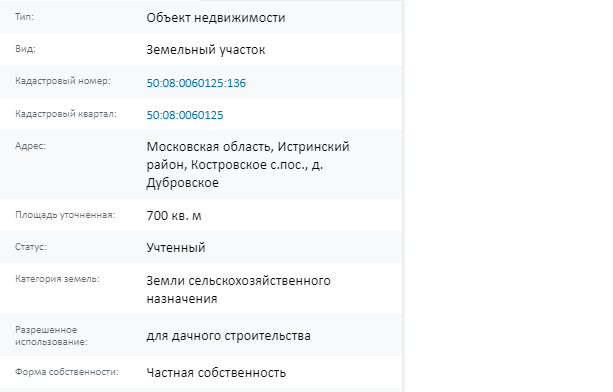Screen dimensions: 613x392
Task: Click the 'Тип:' field label
Action: [x=24, y=17]
